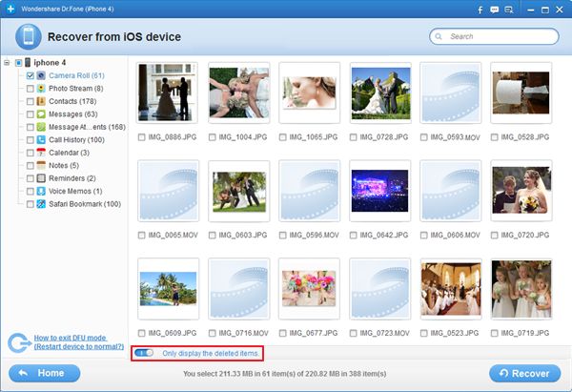Toggle the iphone 4 root checkbox
This screenshot has width=572, height=392.
pyautogui.click(x=19, y=63)
